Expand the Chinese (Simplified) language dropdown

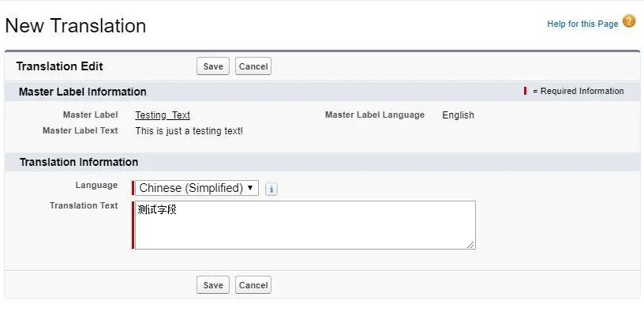[x=197, y=188]
